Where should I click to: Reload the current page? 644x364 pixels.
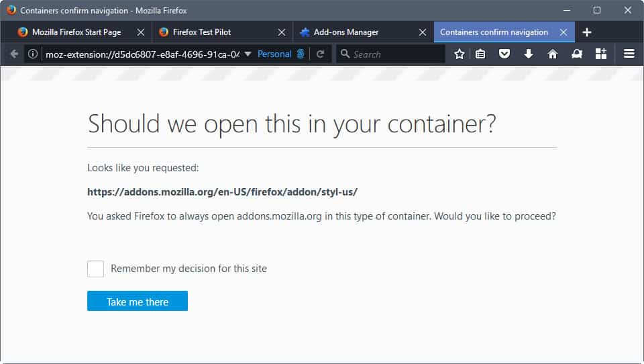321,54
